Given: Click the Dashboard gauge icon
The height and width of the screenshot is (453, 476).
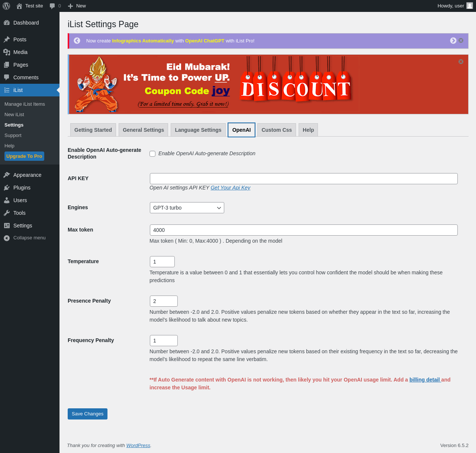Looking at the screenshot, I should pyautogui.click(x=7, y=23).
